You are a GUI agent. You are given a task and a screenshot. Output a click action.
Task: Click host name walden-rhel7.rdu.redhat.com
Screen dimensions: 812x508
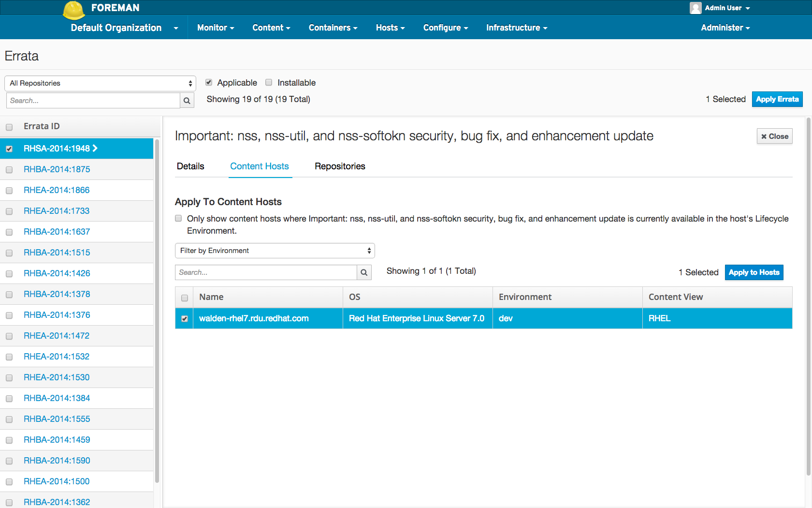(x=254, y=318)
